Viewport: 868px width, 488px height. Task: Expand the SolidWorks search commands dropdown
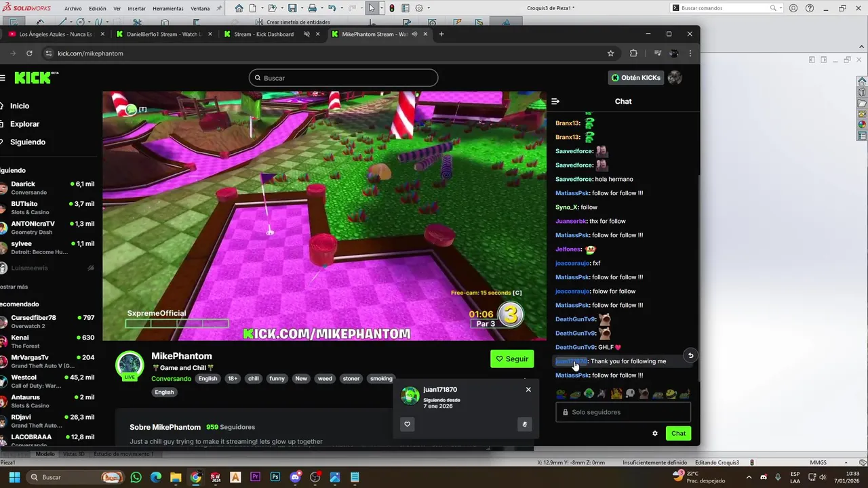tap(781, 8)
